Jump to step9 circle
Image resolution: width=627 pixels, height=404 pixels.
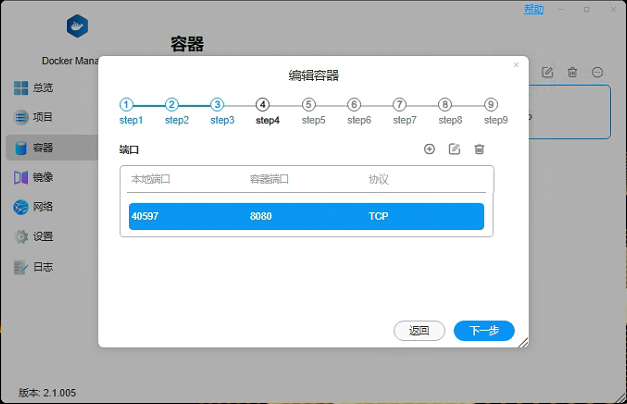coord(491,105)
